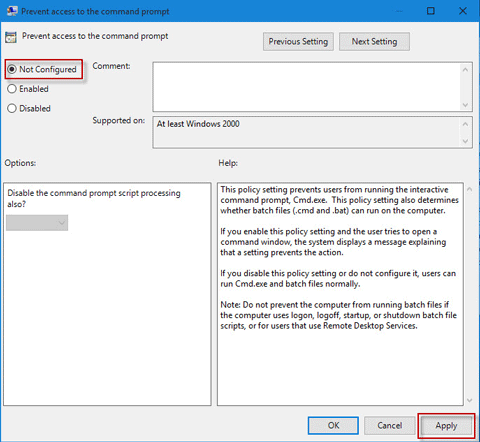480x442 pixels.
Task: Select the Not Configured radio button
Action: (x=42, y=69)
